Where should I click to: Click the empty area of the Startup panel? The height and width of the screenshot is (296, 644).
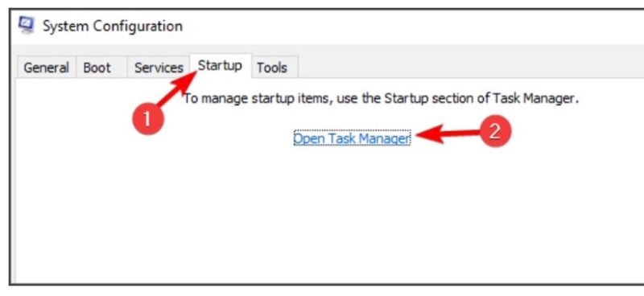(x=328, y=213)
